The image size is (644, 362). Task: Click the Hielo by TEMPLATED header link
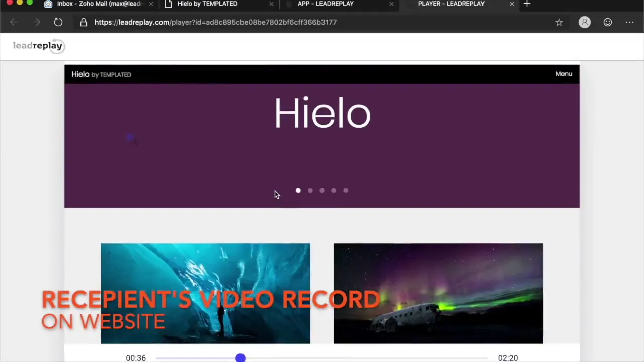[101, 74]
